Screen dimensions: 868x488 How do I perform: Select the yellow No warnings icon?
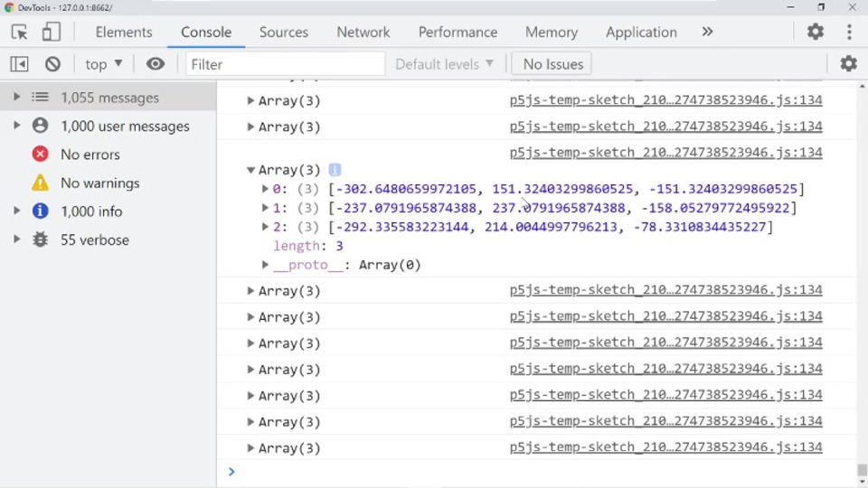tap(40, 182)
